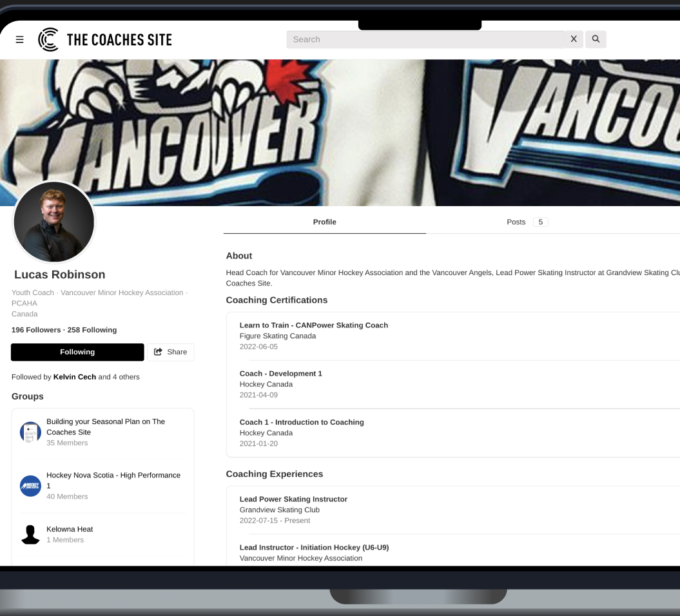Click the Posts count badge 5
680x616 pixels.
(540, 222)
